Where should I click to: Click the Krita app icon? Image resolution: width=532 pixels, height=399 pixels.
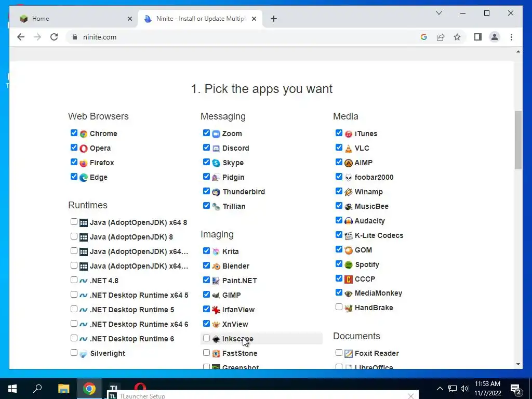pos(216,252)
